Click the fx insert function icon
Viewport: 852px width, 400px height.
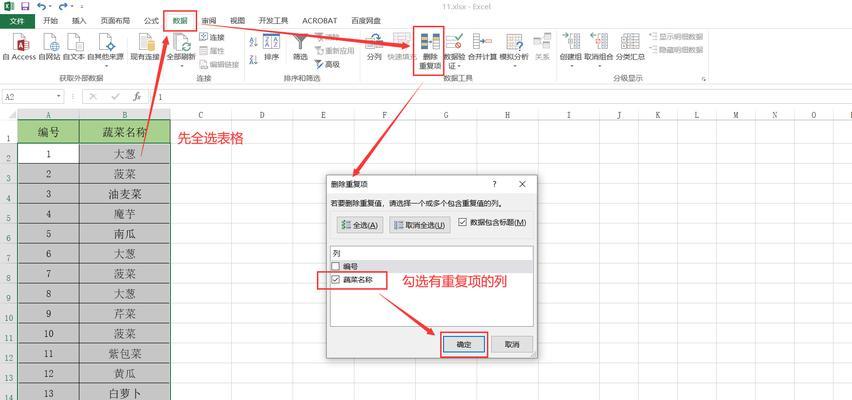pos(137,96)
